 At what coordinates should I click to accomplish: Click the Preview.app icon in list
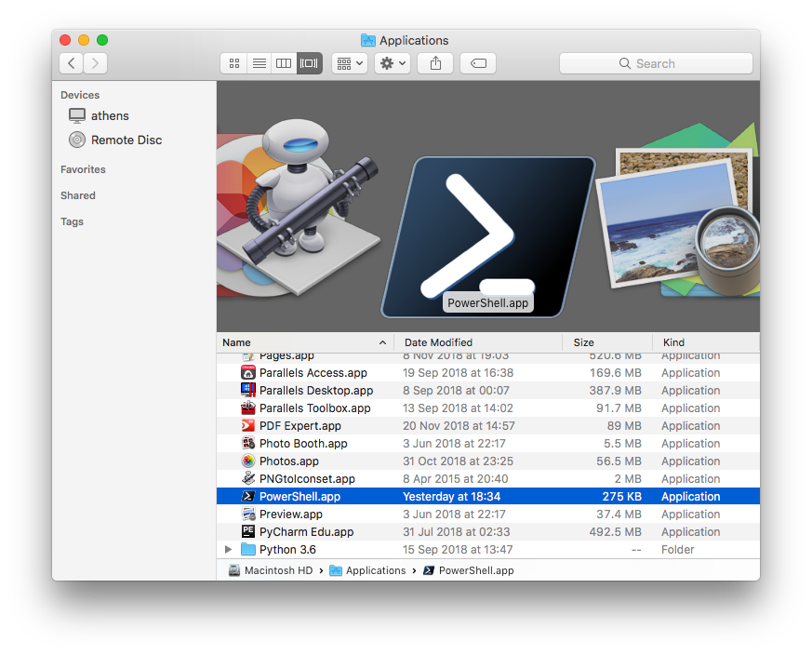(x=248, y=514)
